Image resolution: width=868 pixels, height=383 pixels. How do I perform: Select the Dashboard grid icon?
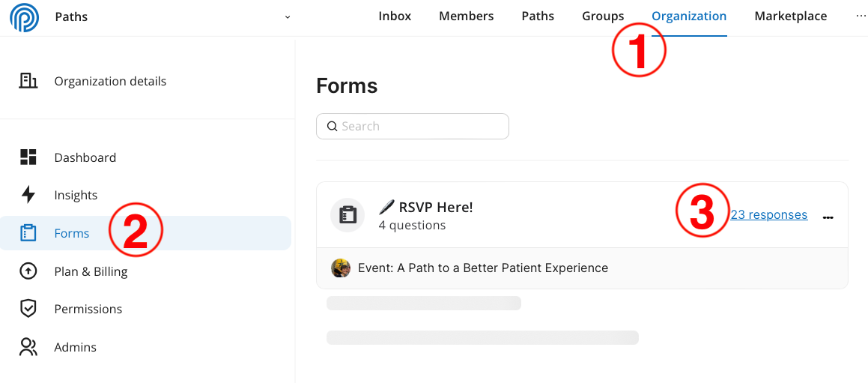(x=28, y=157)
